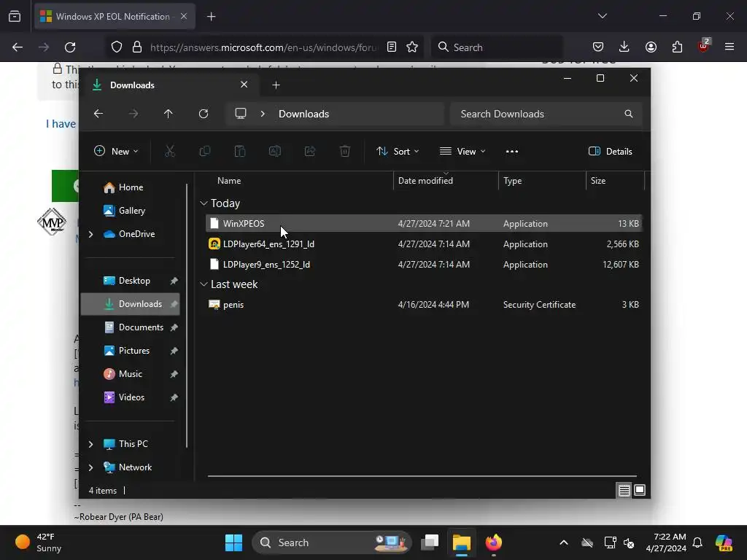The width and height of the screenshot is (747, 560).
Task: Reload the Firefox page
Action: pyautogui.click(x=70, y=47)
